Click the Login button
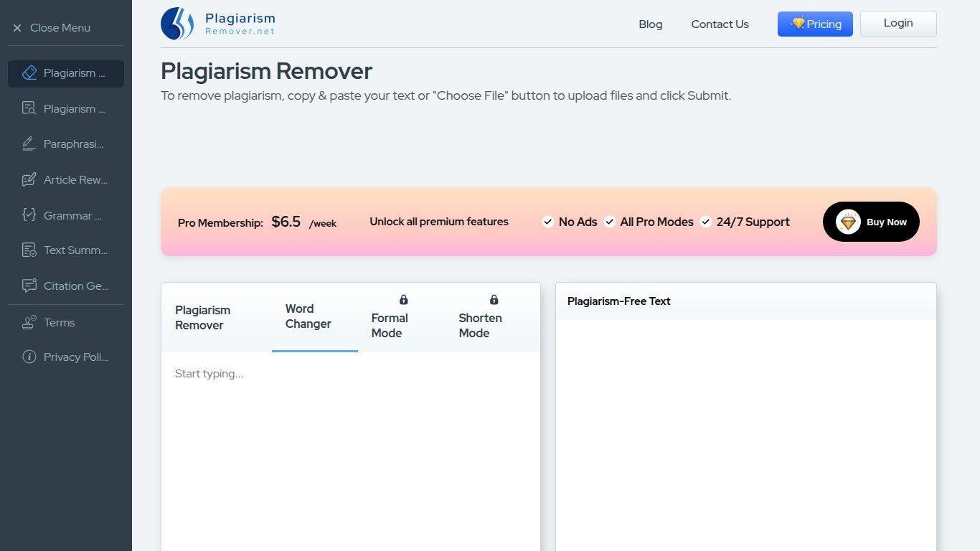980x551 pixels. 898,24
